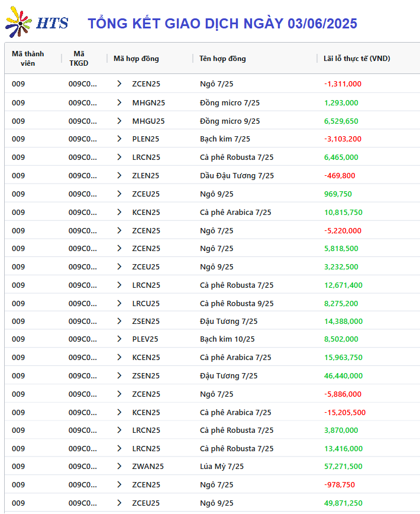
Task: Expand the LRCU25 Cà phê Robusta 9/25 row
Action: [x=119, y=303]
